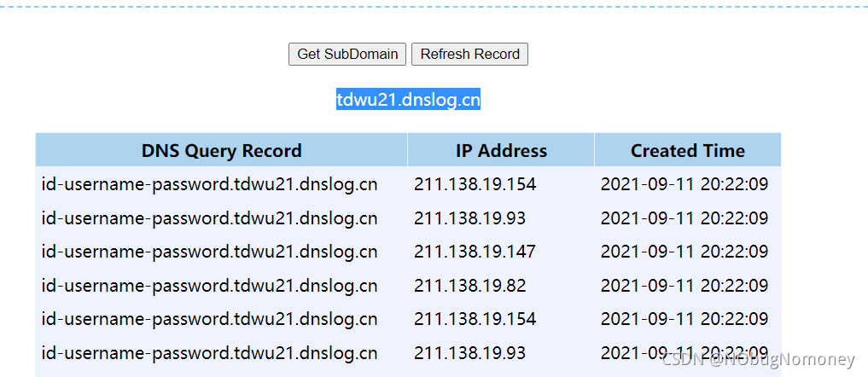Click first row IP address 211.138.19.154
Viewport: 868px width, 377px height.
(x=475, y=184)
